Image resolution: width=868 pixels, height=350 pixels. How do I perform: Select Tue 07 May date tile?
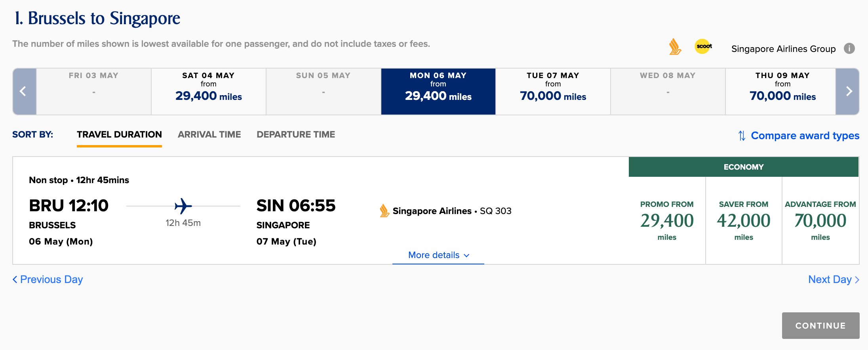[553, 92]
